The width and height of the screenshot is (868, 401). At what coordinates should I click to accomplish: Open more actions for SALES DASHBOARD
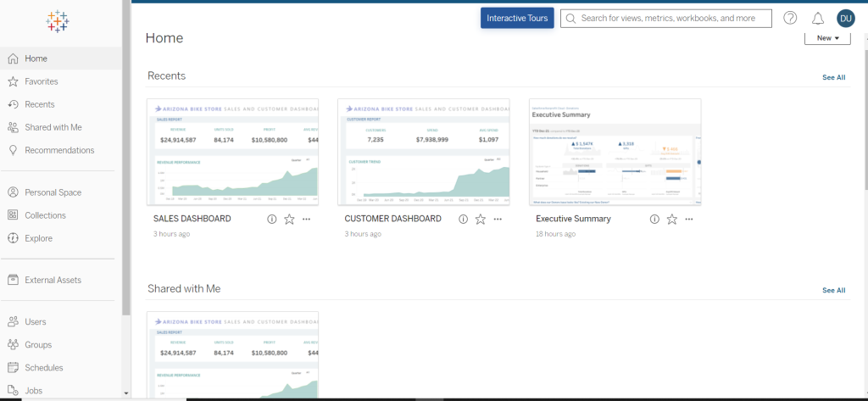[x=306, y=219]
